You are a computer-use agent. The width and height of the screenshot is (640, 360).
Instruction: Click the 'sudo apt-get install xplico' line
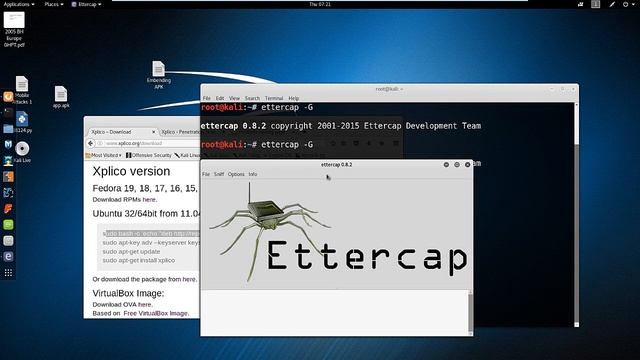click(x=139, y=260)
